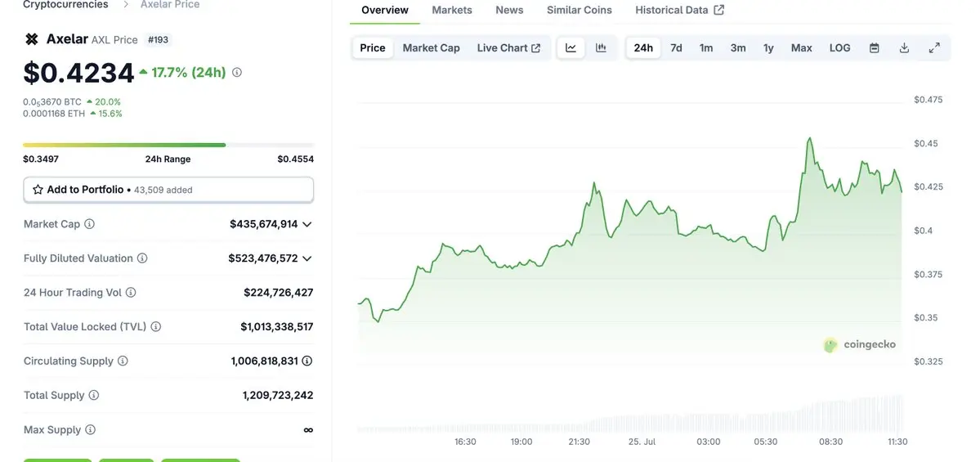
Task: Click info icon beside Circulating Supply label
Action: coord(123,361)
